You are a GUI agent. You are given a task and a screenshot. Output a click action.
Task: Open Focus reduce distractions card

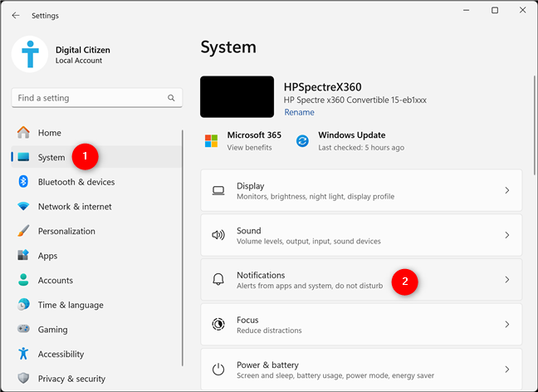pyautogui.click(x=361, y=325)
